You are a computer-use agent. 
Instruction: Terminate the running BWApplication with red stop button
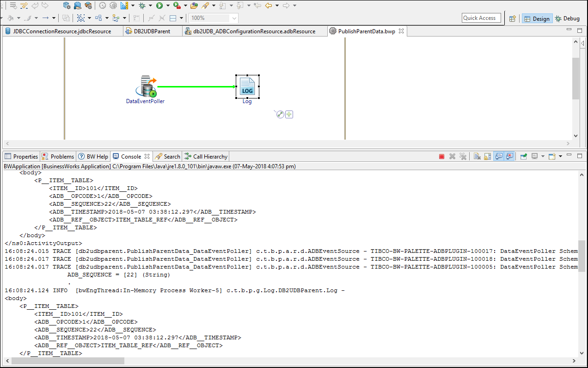coord(442,157)
